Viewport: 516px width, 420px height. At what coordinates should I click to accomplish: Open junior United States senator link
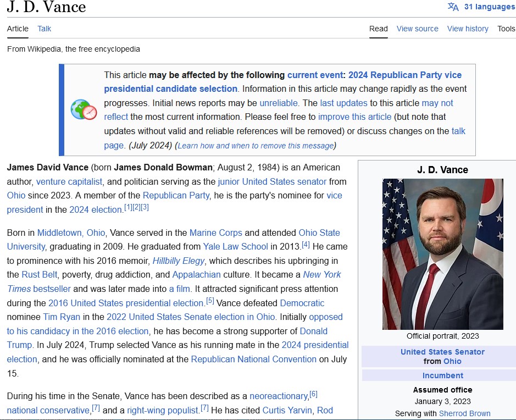point(272,182)
